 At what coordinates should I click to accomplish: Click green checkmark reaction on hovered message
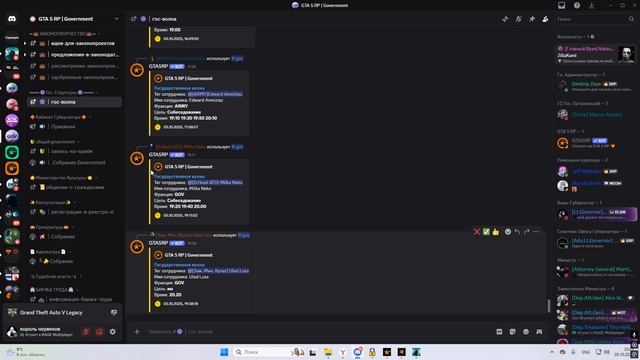coord(486,232)
